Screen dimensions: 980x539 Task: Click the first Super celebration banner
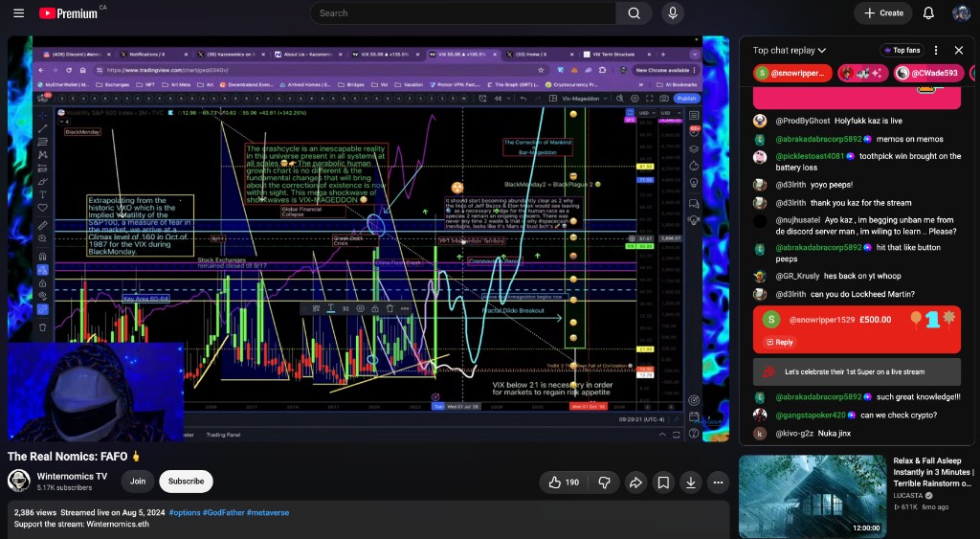(x=857, y=371)
